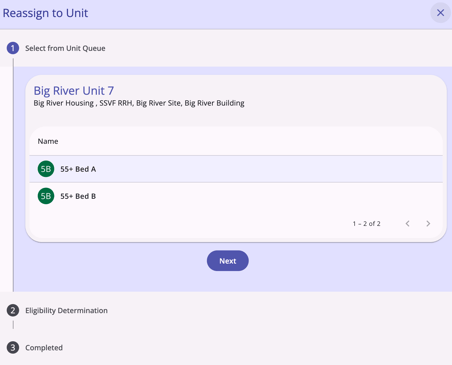452x365 pixels.
Task: Click the Name column header
Action: (48, 141)
